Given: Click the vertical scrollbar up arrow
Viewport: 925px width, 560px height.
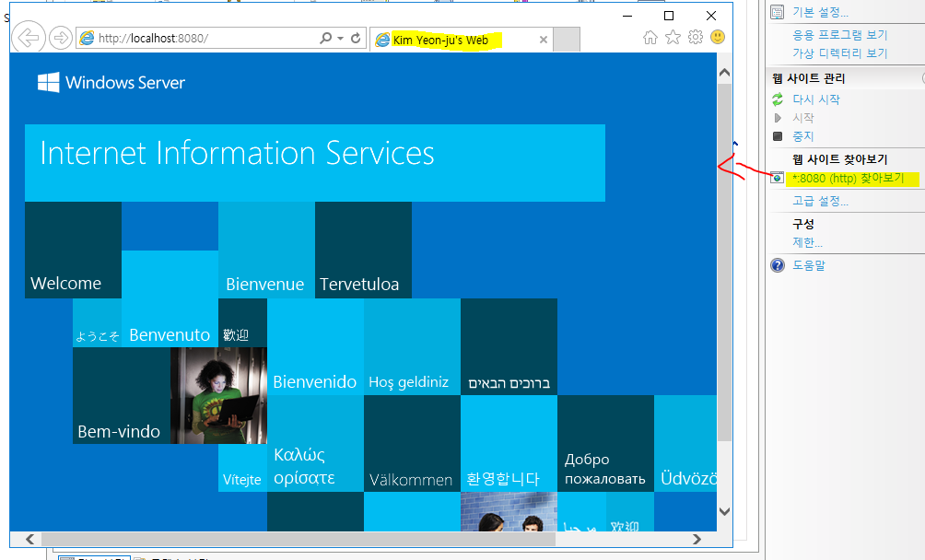Looking at the screenshot, I should (724, 73).
